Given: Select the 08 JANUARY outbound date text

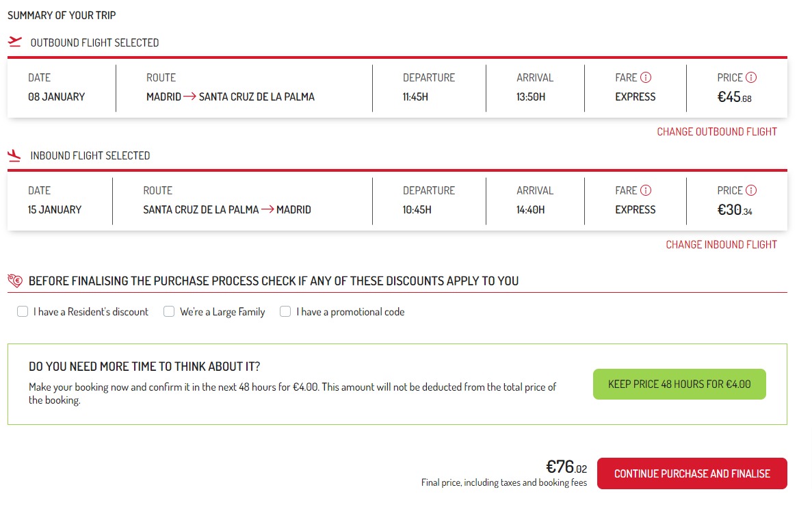Looking at the screenshot, I should [57, 97].
